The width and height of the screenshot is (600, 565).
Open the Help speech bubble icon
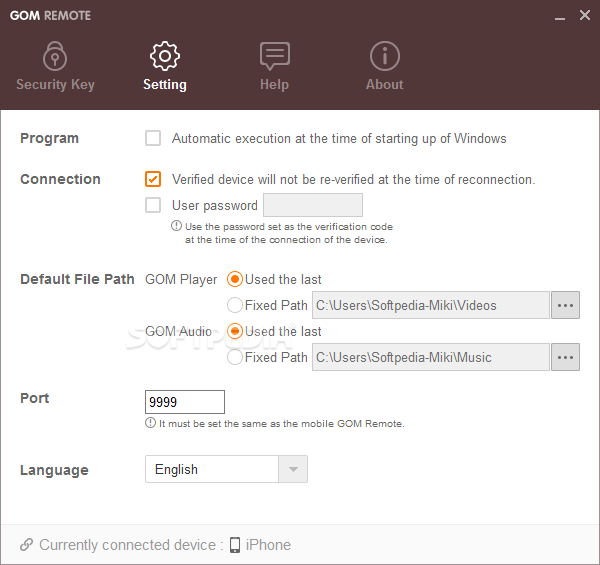tap(274, 56)
